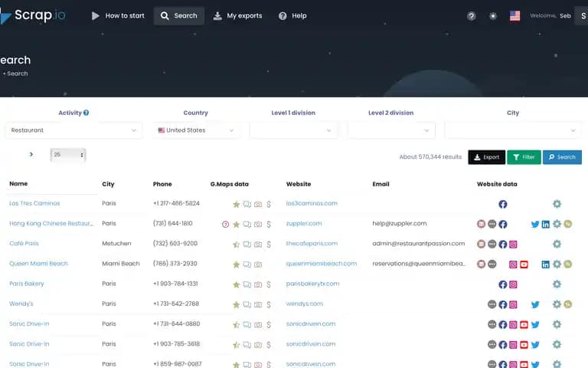
Task: Click help@zuppler.com email cell
Action: coord(400,223)
